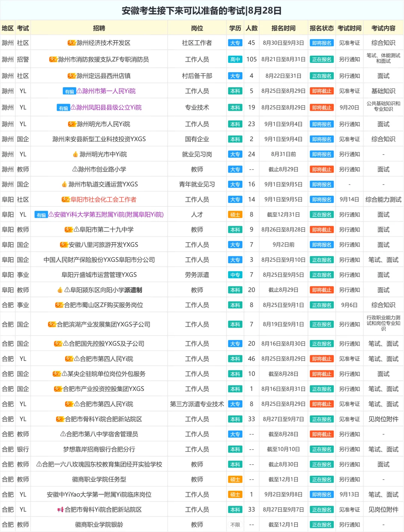The height and width of the screenshot is (532, 404).
Task: Click exam content 综合能力测试
Action: coord(383,200)
